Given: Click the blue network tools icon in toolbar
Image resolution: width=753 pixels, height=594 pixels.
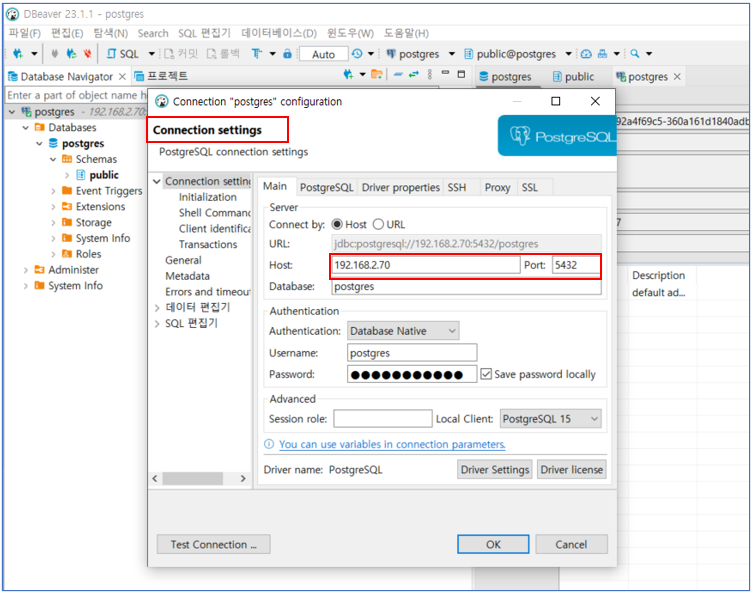Looking at the screenshot, I should [x=602, y=54].
